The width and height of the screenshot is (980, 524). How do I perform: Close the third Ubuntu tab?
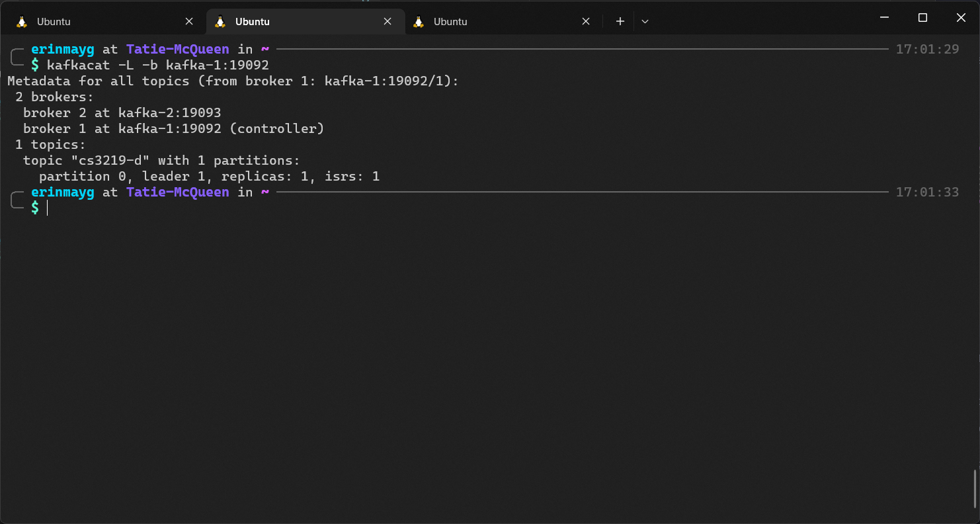586,21
